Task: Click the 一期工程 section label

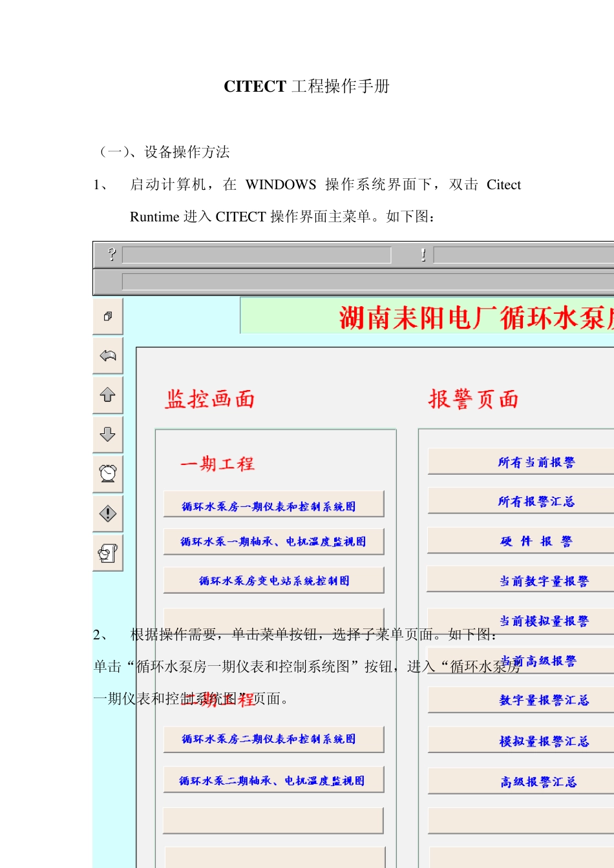Action: pyautogui.click(x=218, y=464)
